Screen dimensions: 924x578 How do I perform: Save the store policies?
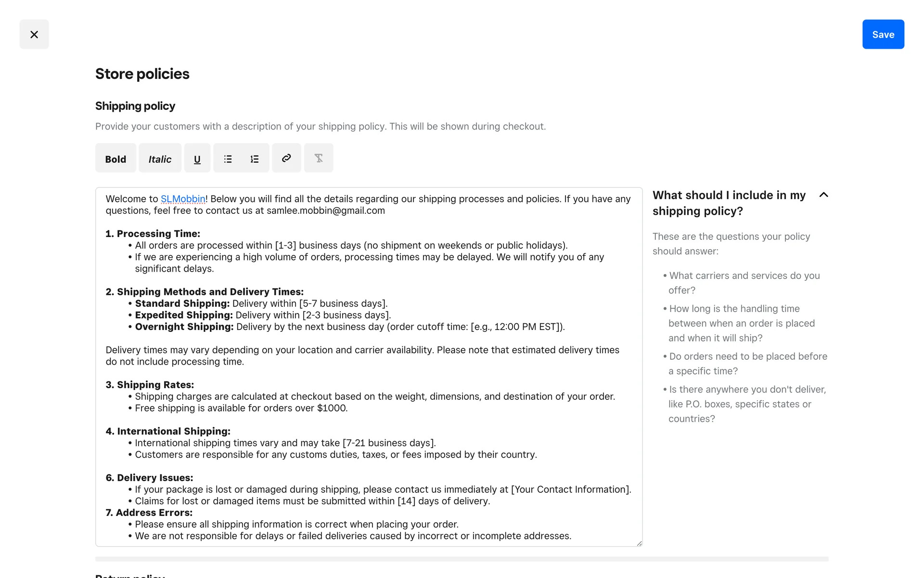(883, 34)
